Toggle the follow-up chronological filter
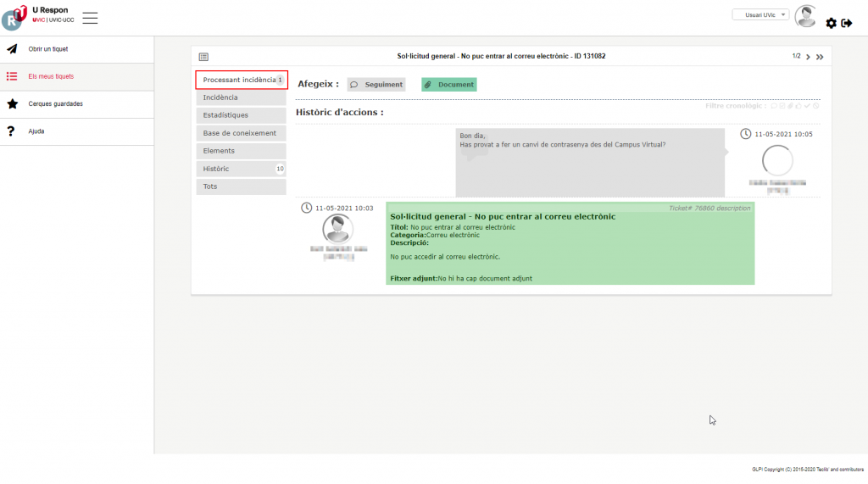Screen dimensions: 868x484 click(x=773, y=106)
